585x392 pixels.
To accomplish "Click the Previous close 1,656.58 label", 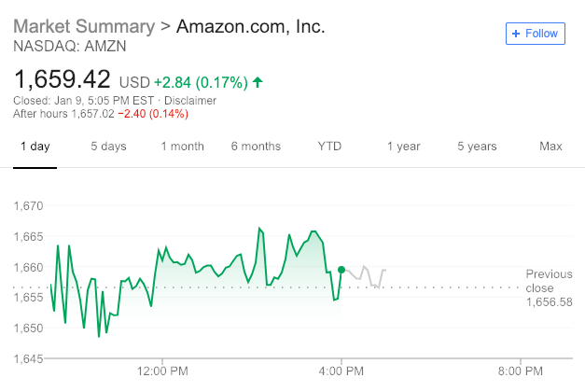I will [549, 287].
